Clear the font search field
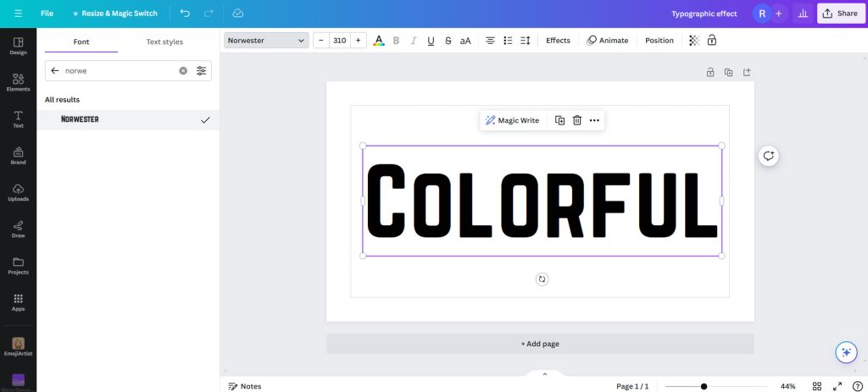This screenshot has width=868, height=392. 183,71
